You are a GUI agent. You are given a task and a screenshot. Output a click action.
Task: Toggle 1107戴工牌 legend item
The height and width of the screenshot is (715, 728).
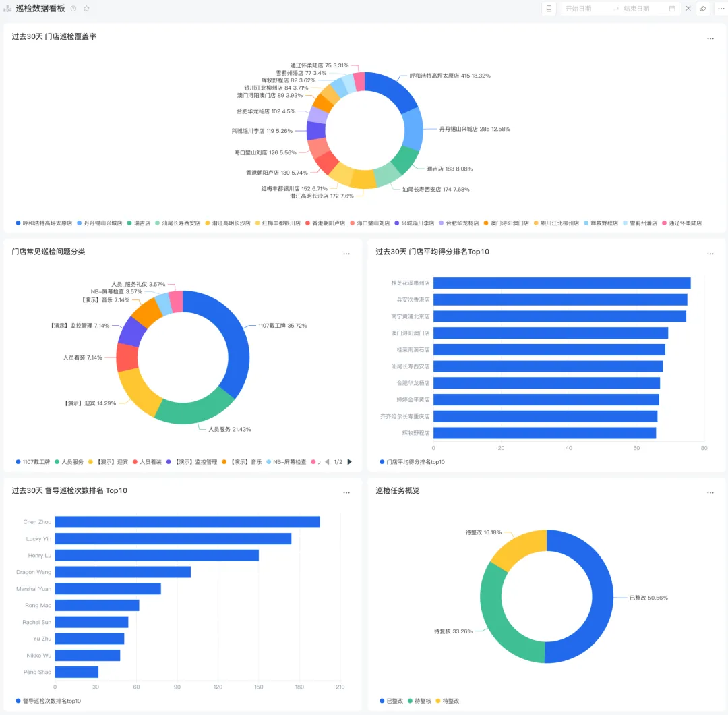(x=33, y=462)
